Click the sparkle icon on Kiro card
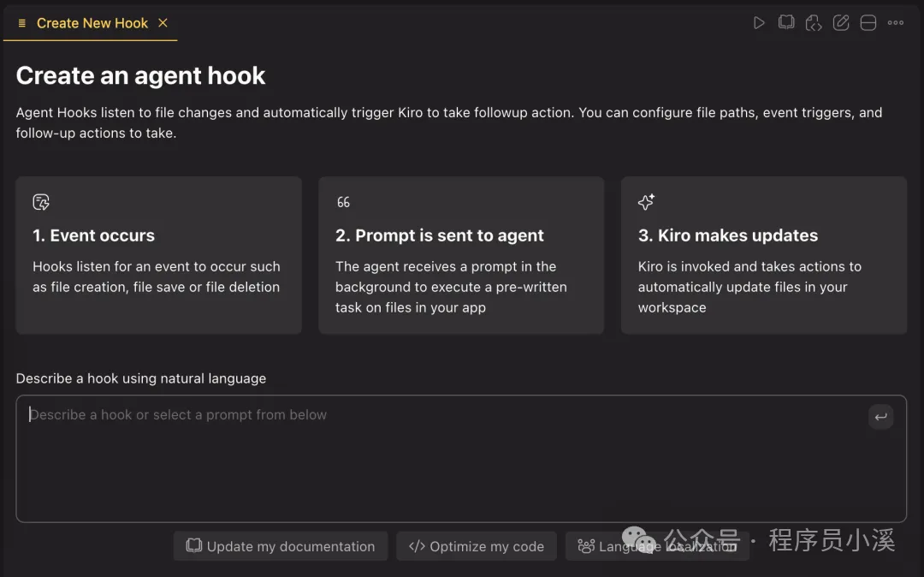This screenshot has height=577, width=924. tap(647, 202)
